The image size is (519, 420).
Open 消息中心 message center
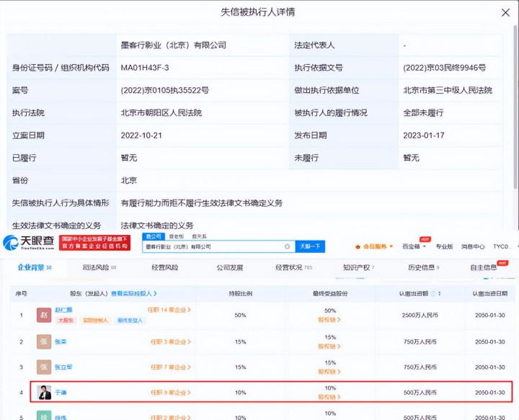(x=473, y=246)
